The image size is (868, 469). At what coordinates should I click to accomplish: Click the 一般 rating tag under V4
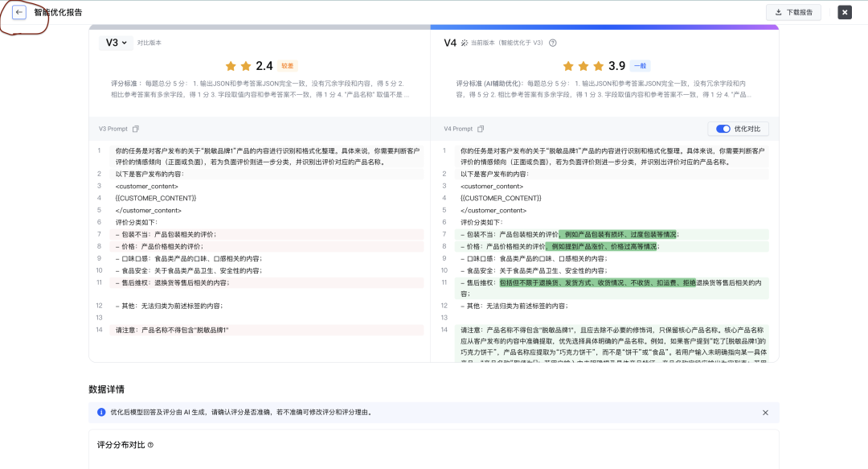coord(641,66)
